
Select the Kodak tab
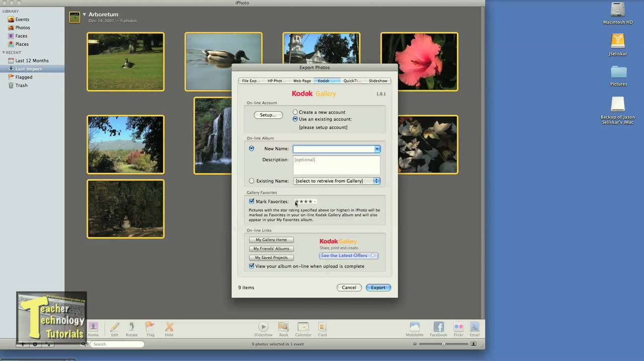coord(327,80)
